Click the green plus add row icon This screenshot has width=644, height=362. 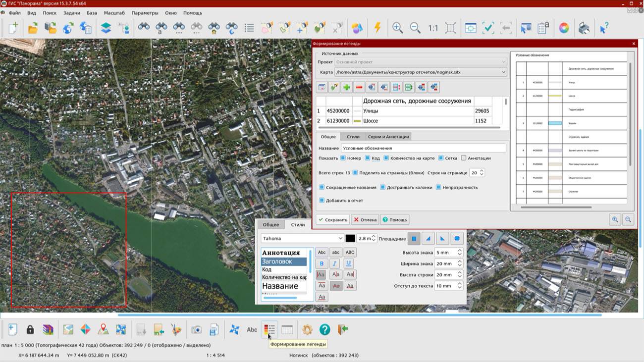pos(347,88)
